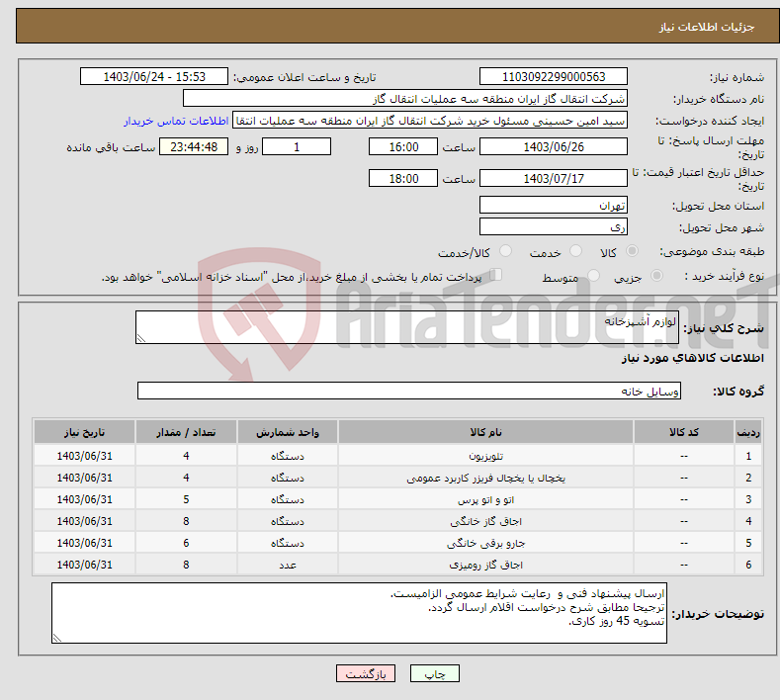
Task: Click the عدد unit in row 6
Action: click(288, 566)
